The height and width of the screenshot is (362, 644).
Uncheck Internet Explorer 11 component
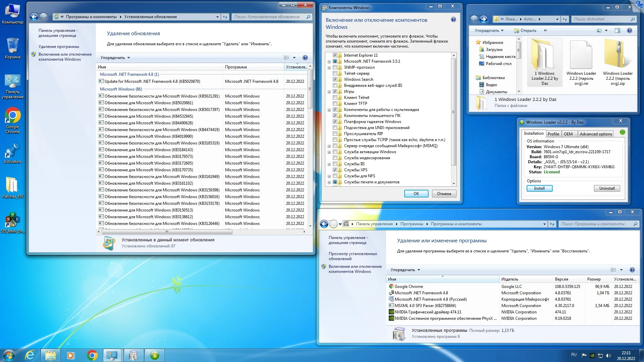tap(335, 55)
